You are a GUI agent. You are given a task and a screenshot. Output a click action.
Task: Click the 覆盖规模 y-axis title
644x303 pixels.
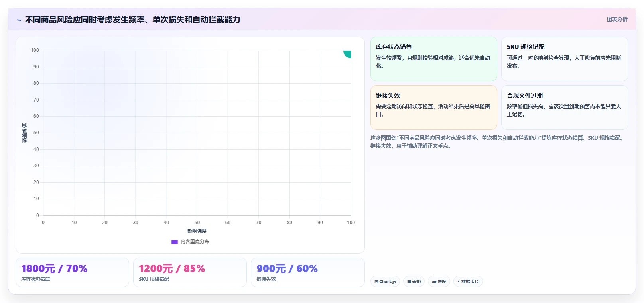pos(25,133)
